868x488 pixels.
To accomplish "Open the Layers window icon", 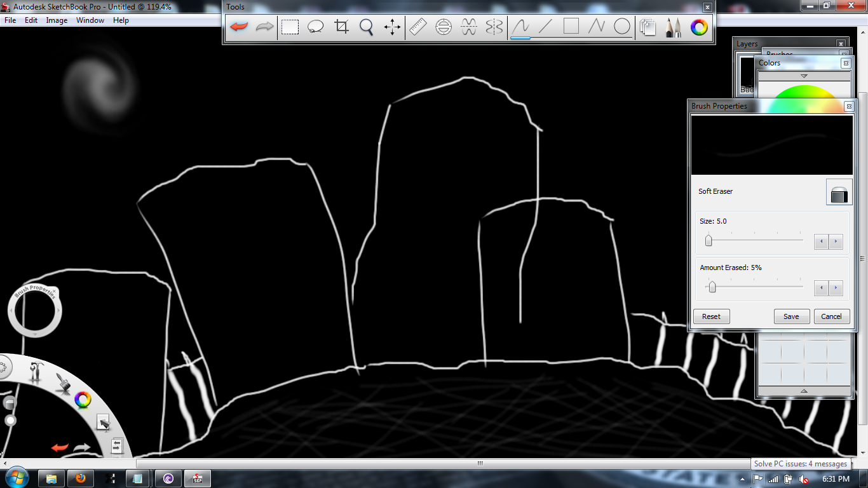I will pyautogui.click(x=648, y=27).
